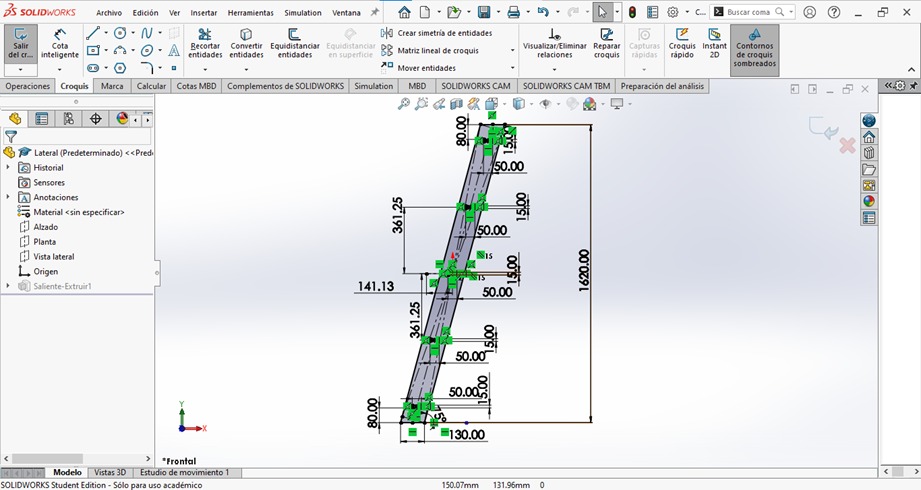Open the appearance color wheel tab icon

[122, 119]
